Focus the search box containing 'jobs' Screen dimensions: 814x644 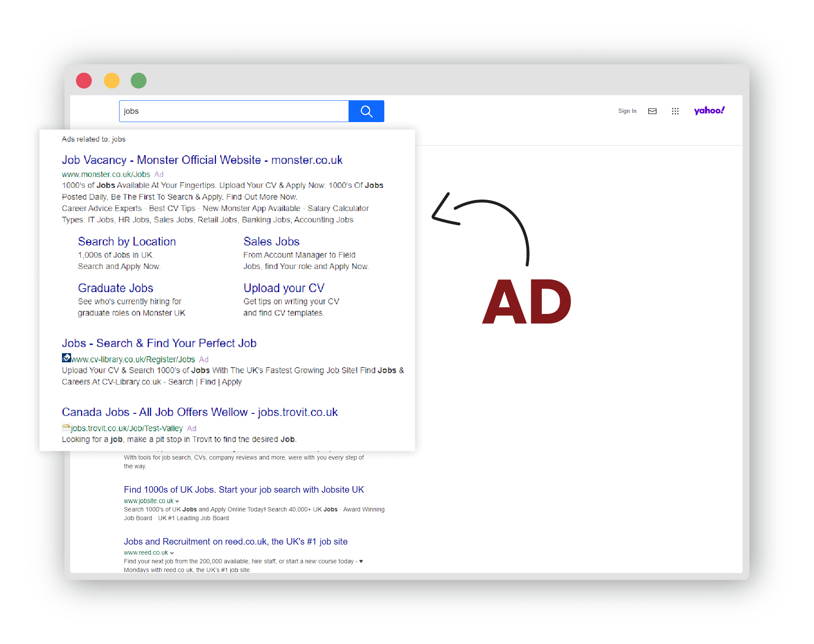234,111
